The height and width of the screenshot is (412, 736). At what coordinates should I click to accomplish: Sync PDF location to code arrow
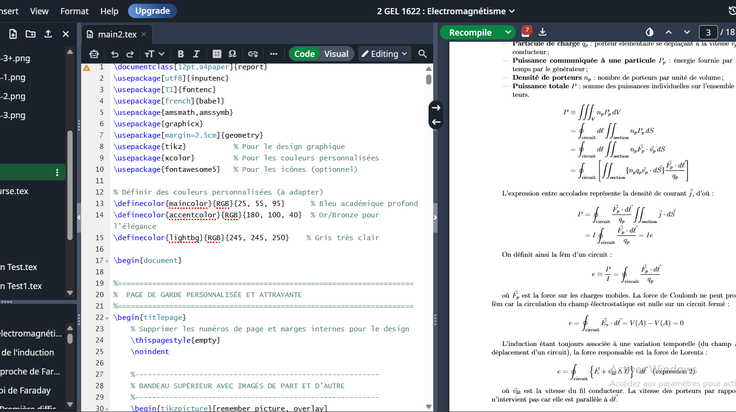pyautogui.click(x=436, y=122)
